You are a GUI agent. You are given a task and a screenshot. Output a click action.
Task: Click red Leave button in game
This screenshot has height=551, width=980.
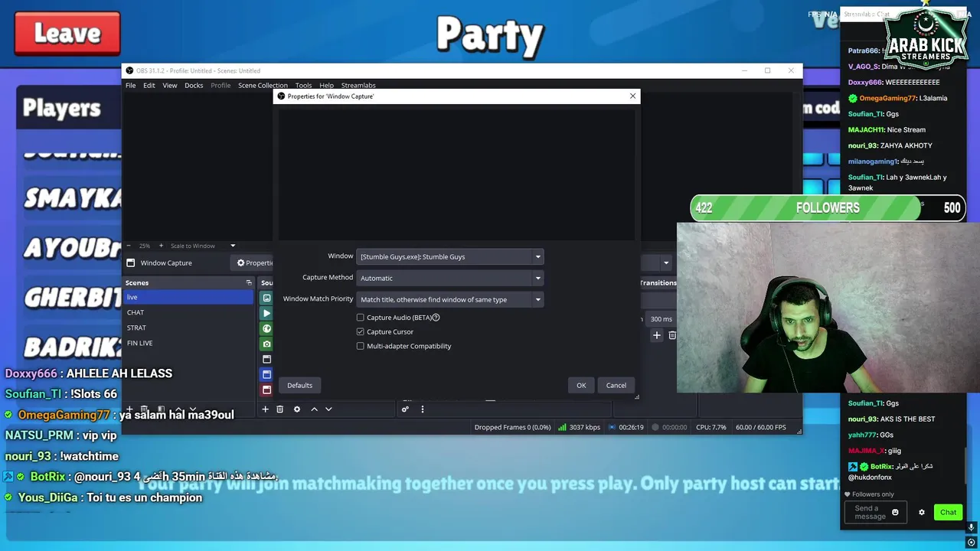[67, 34]
